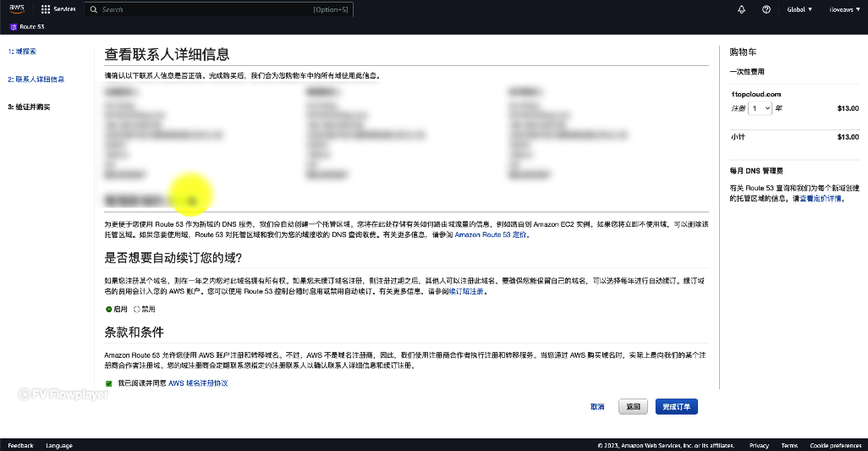
Task: Open the AWS 域名注册协议 link
Action: click(198, 383)
